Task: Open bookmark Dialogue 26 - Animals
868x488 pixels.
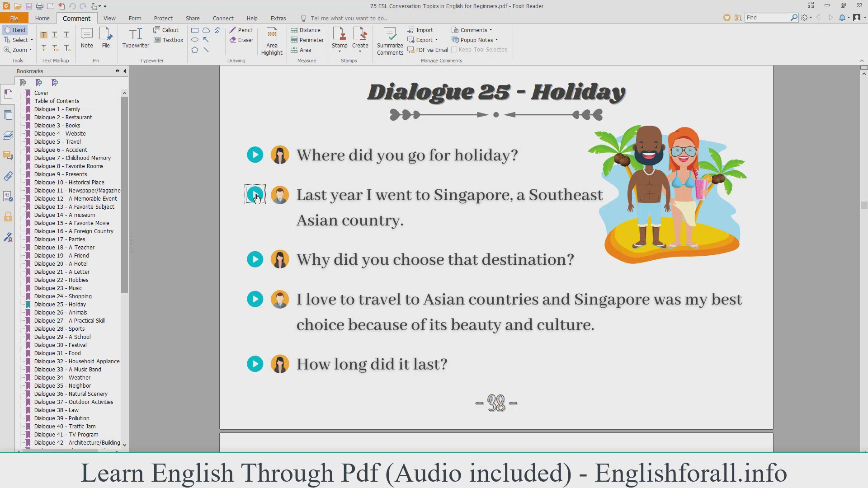Action: click(x=60, y=313)
